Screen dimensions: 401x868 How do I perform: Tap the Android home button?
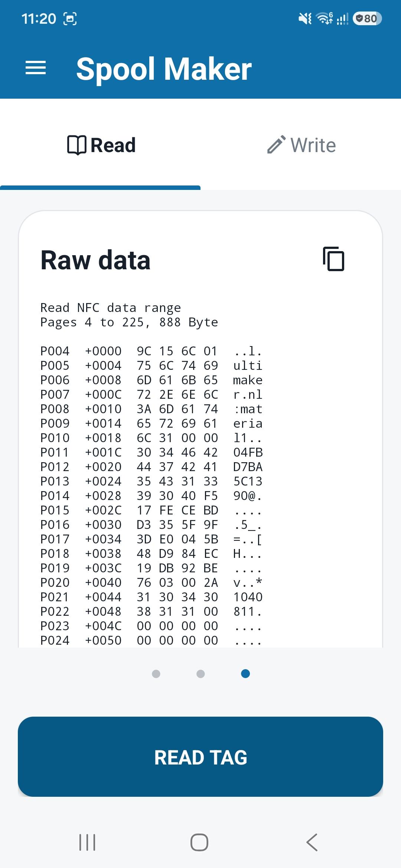point(199,842)
